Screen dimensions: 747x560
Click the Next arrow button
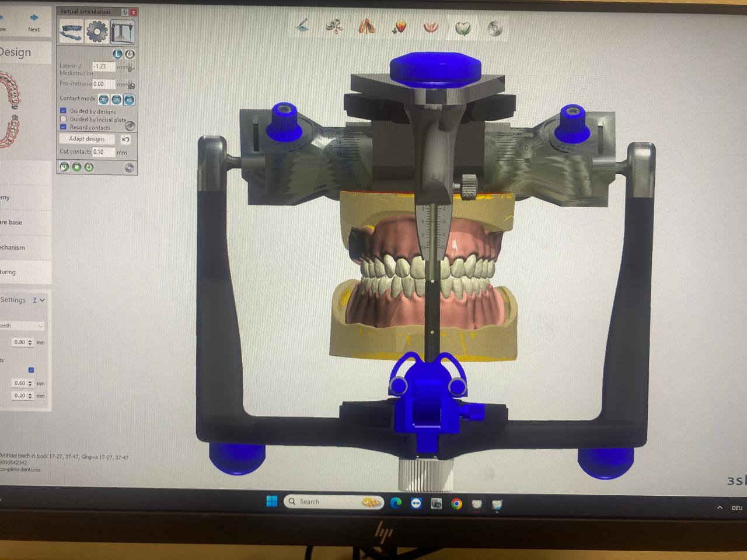click(34, 18)
